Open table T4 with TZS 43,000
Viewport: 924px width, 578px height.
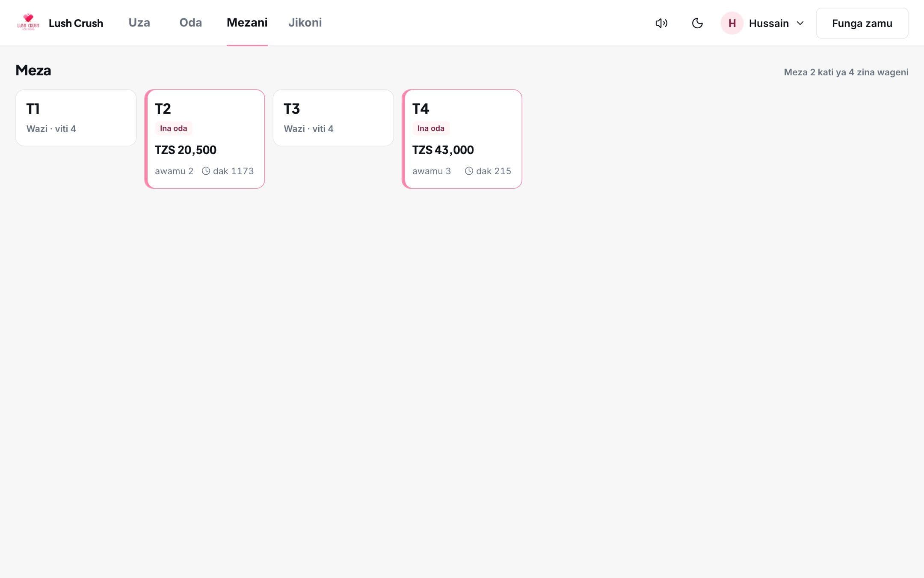pyautogui.click(x=462, y=139)
